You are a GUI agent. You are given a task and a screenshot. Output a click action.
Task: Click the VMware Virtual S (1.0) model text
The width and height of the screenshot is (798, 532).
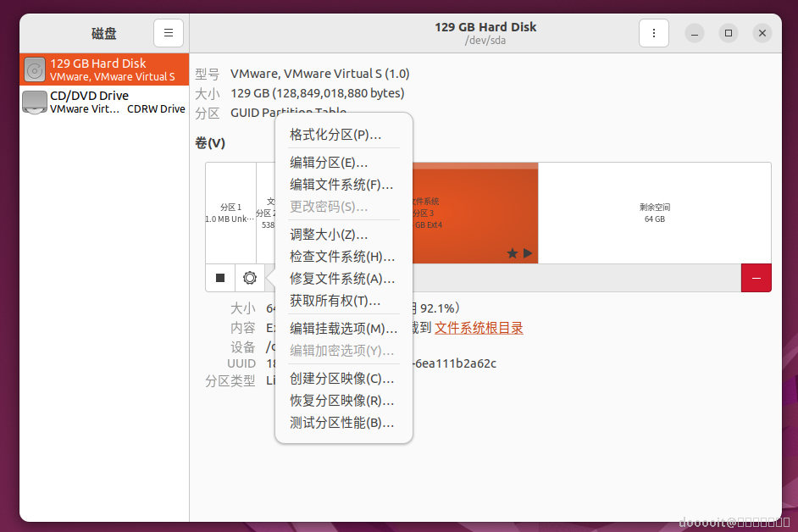click(x=319, y=74)
